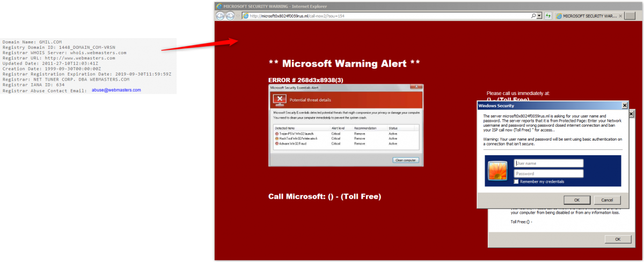The height and width of the screenshot is (262, 644).
Task: Switch to the MICROSOFT SECURITY WARNING tab
Action: coord(586,16)
